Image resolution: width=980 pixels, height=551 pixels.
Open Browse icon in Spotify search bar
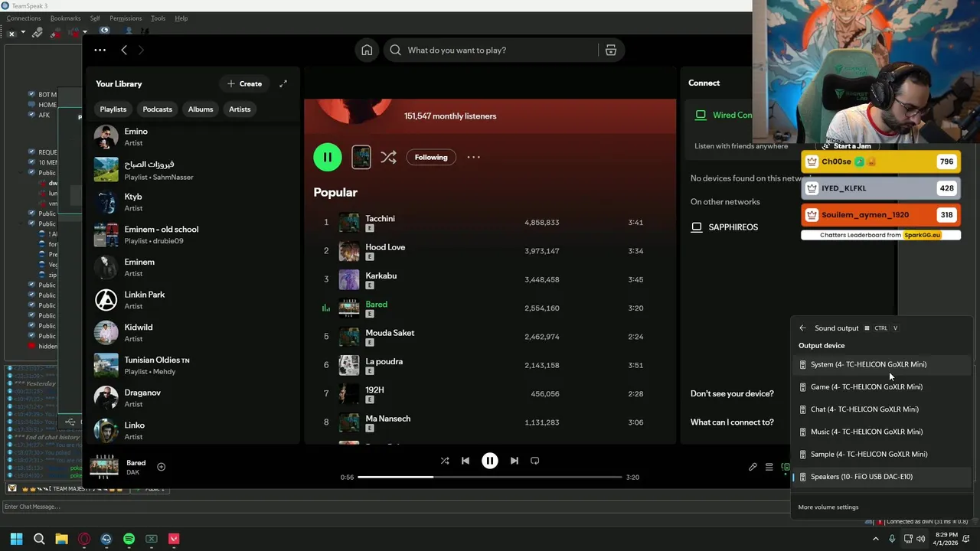tap(611, 50)
